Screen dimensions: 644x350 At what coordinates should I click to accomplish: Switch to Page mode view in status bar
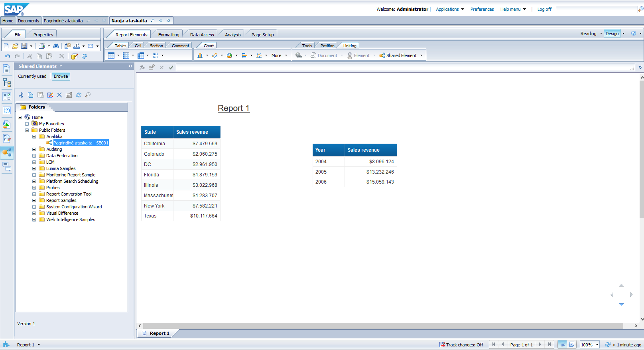point(572,344)
